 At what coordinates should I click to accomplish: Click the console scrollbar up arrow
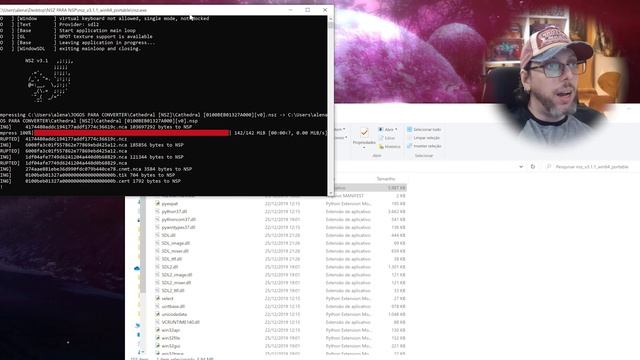tap(330, 18)
